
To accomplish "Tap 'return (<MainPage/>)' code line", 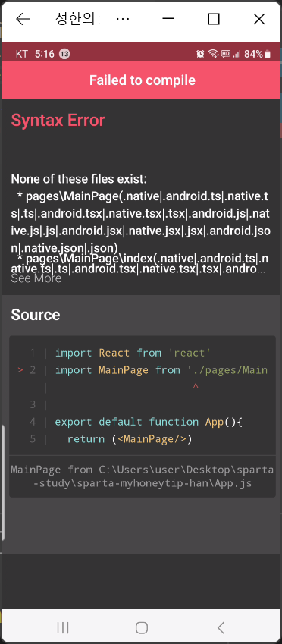I will click(x=130, y=439).
